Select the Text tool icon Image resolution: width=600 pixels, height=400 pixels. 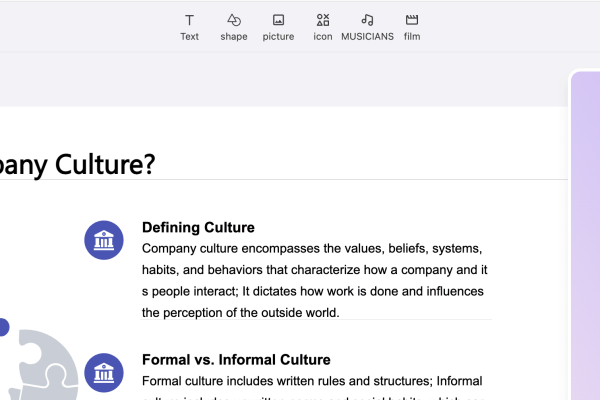coord(189,20)
